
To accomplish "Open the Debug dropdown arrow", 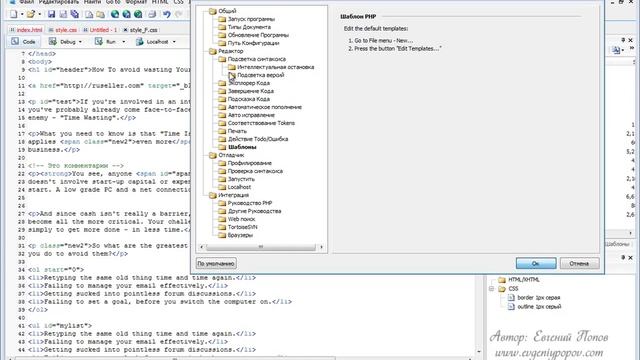I will coord(80,42).
